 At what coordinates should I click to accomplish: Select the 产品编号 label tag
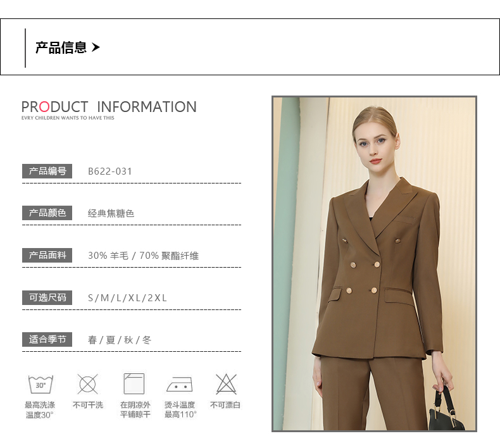(x=47, y=171)
